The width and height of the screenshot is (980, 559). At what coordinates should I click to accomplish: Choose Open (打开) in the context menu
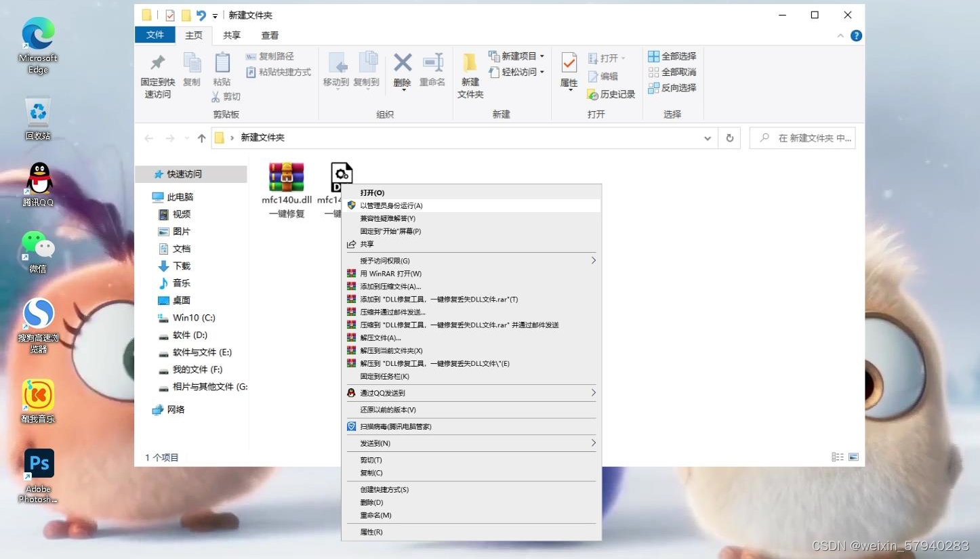tap(471, 193)
